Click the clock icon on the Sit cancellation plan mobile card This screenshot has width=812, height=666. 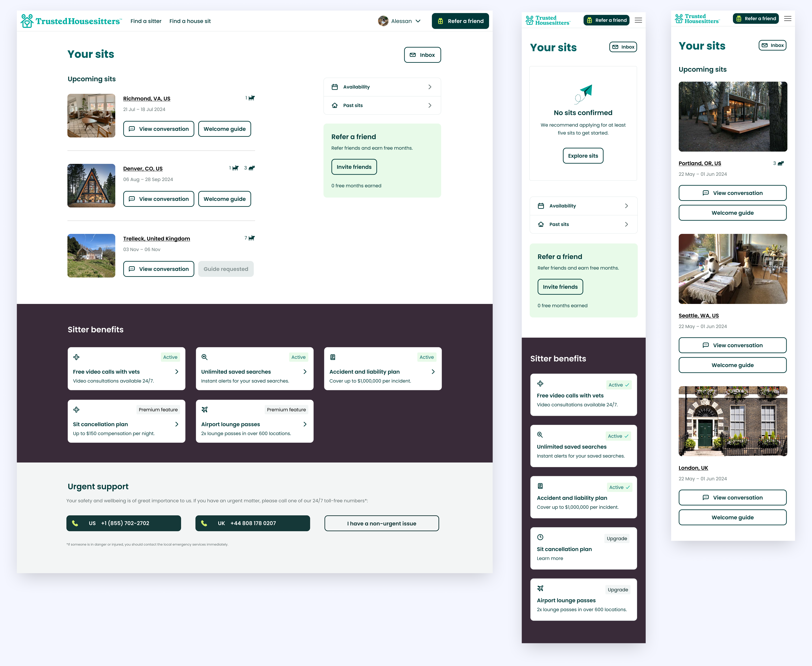coord(540,537)
